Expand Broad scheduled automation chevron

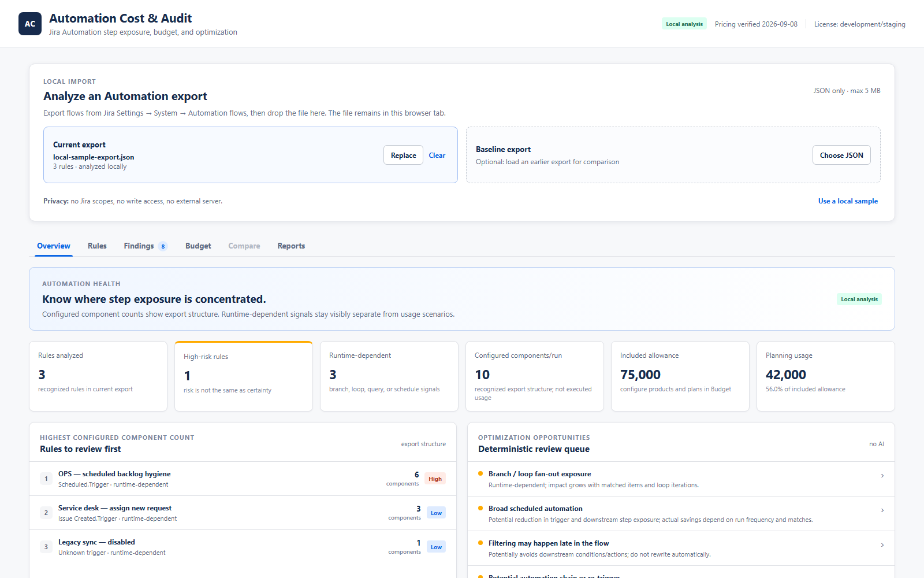click(882, 510)
